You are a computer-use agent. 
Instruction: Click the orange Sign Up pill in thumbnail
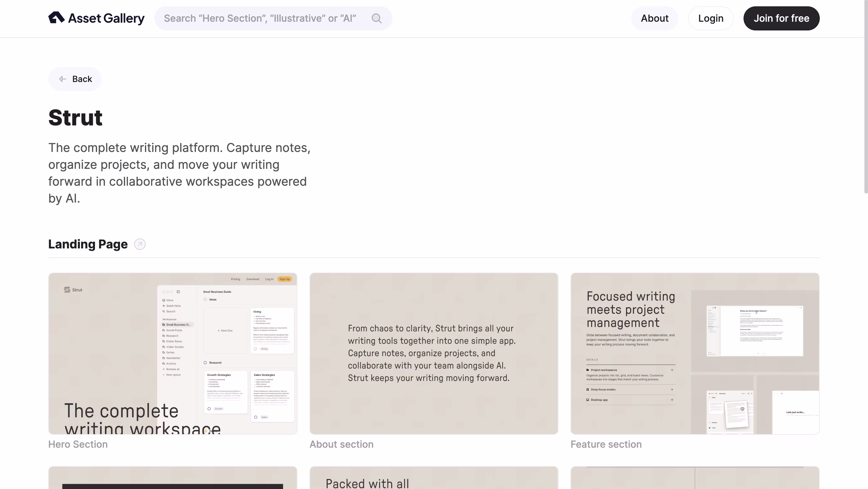click(285, 279)
